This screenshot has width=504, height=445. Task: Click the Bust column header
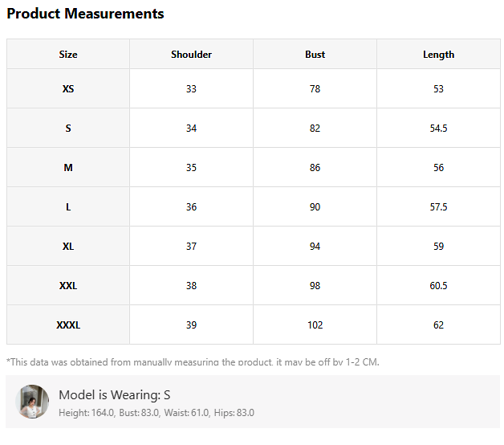click(x=315, y=55)
